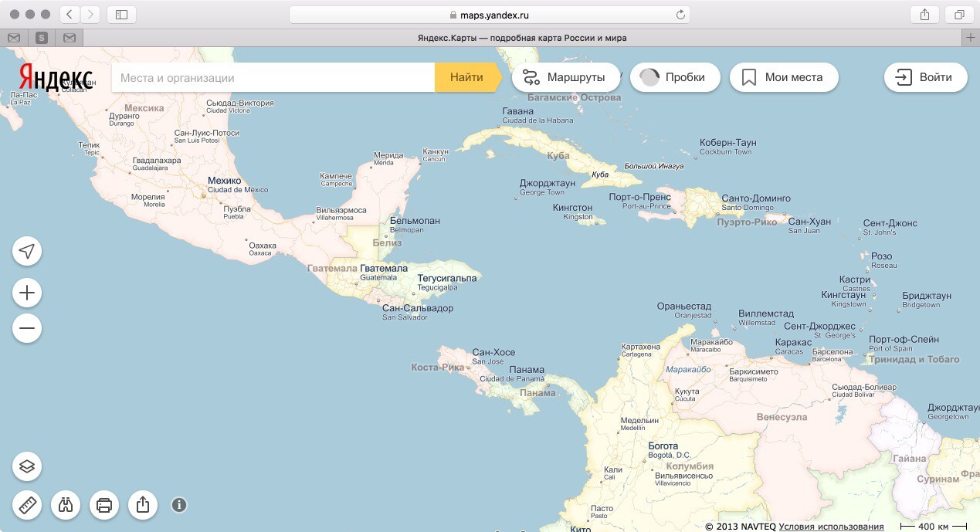The width and height of the screenshot is (980, 532).
Task: Open the map layers button
Action: coord(27,466)
